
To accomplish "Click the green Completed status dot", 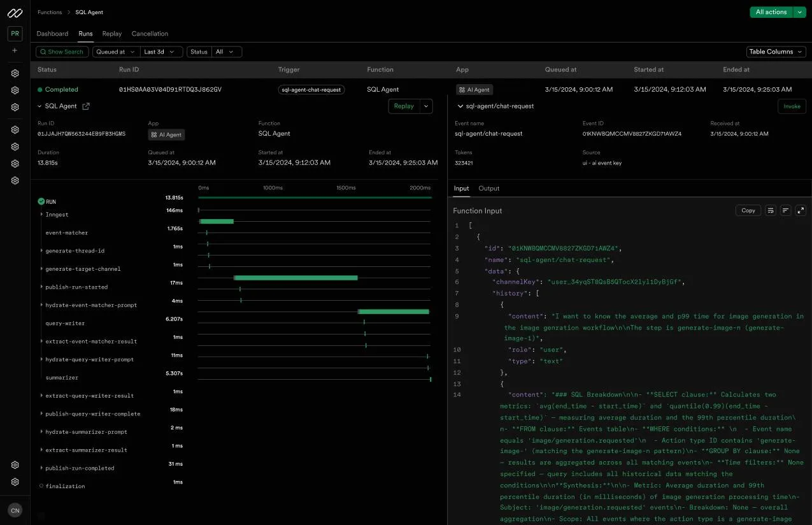I will pyautogui.click(x=39, y=90).
